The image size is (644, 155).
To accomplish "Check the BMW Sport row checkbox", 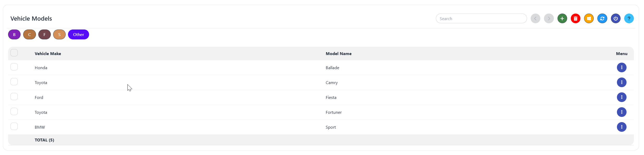I will click(x=14, y=126).
